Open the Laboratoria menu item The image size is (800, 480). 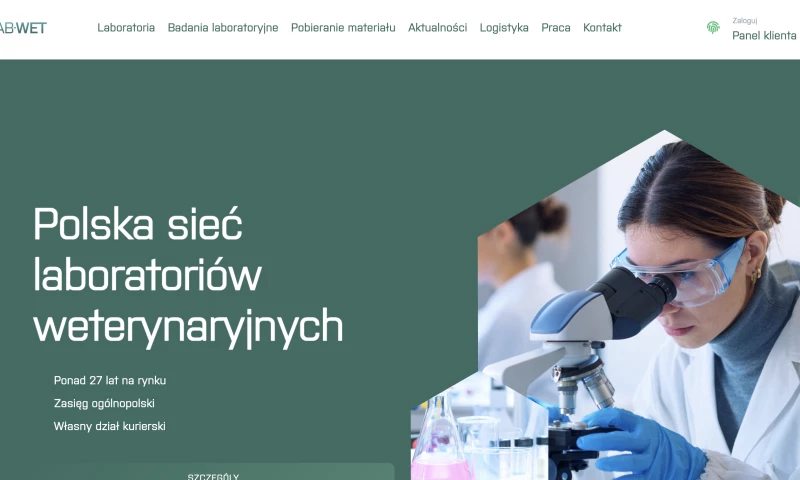[x=126, y=28]
